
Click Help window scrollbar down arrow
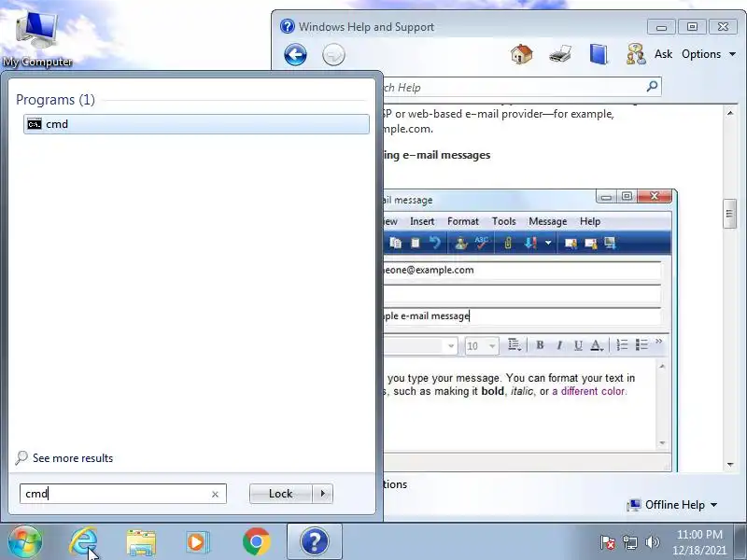(730, 465)
